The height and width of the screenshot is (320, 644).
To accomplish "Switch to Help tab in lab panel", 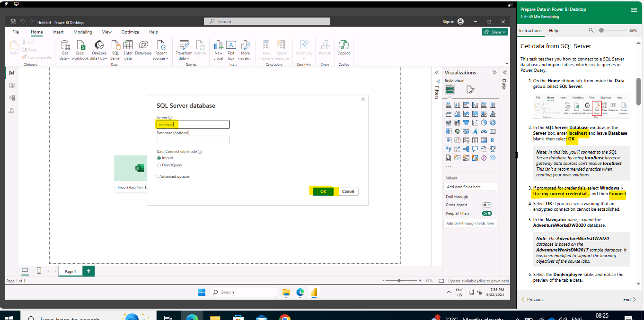I will (x=553, y=31).
